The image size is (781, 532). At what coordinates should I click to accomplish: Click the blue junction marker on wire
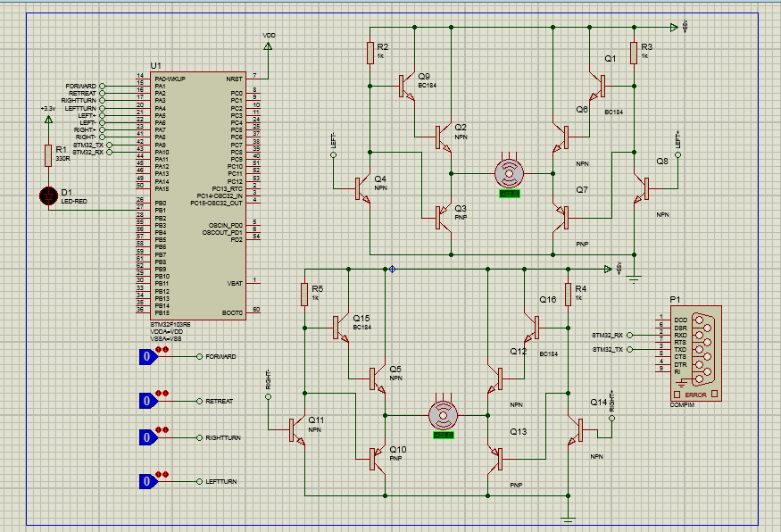[391, 268]
